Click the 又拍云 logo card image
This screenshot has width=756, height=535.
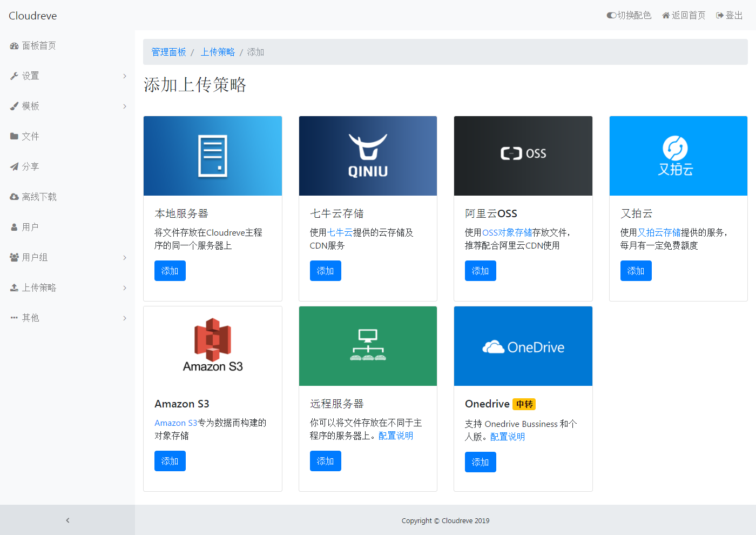click(x=678, y=156)
